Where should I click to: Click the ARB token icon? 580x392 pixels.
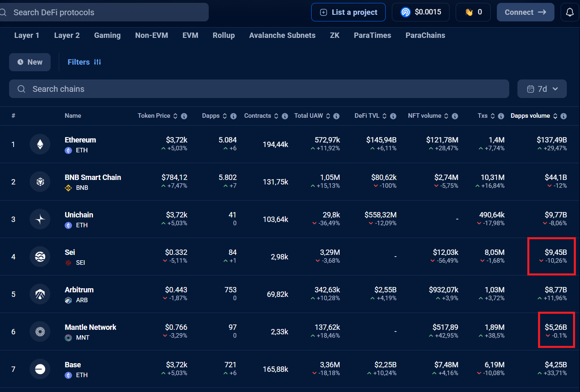tap(68, 300)
